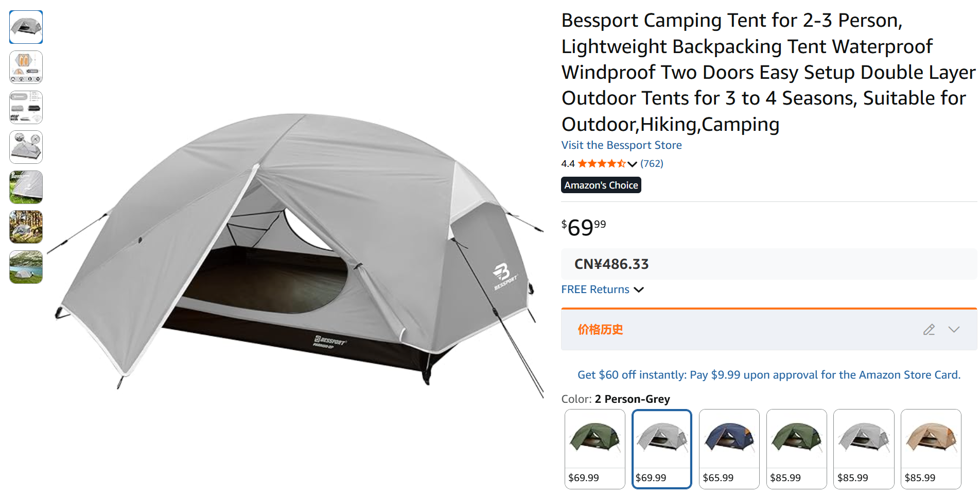Expand the FREE Returns dropdown arrow

tap(639, 289)
